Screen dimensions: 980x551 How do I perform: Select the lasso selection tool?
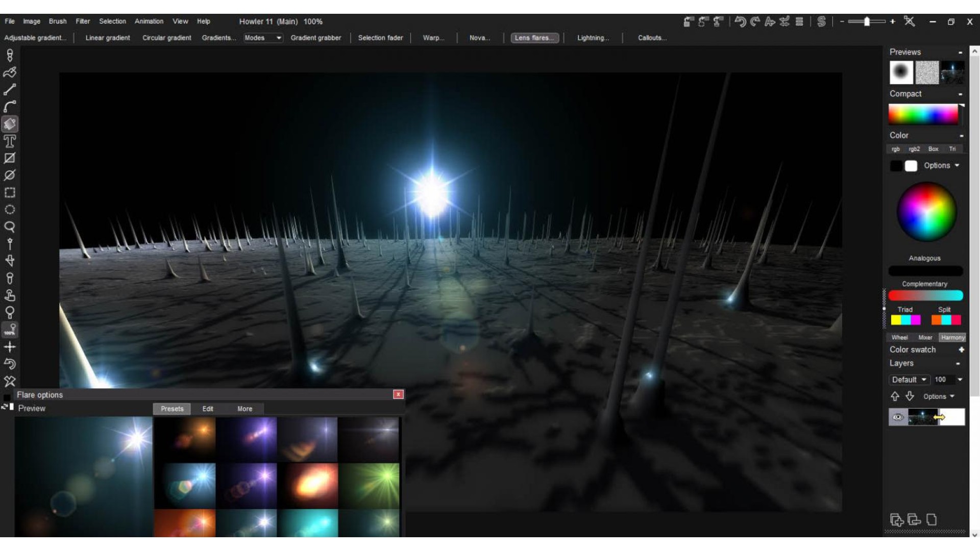pos(10,227)
